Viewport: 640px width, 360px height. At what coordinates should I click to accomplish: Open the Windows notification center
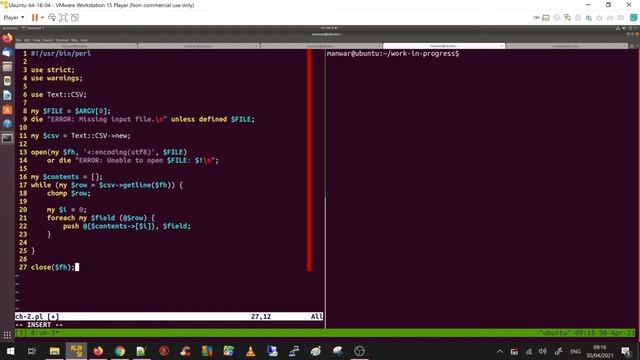(x=626, y=351)
